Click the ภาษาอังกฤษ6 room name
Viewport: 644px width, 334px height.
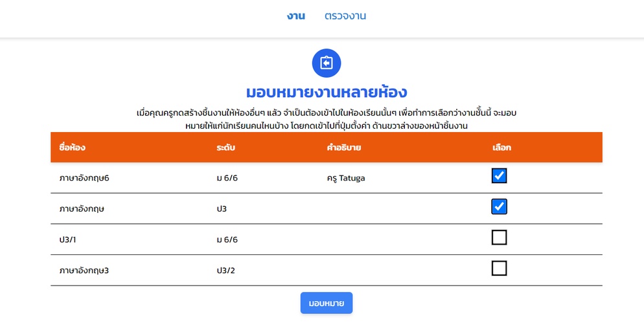[x=84, y=178]
